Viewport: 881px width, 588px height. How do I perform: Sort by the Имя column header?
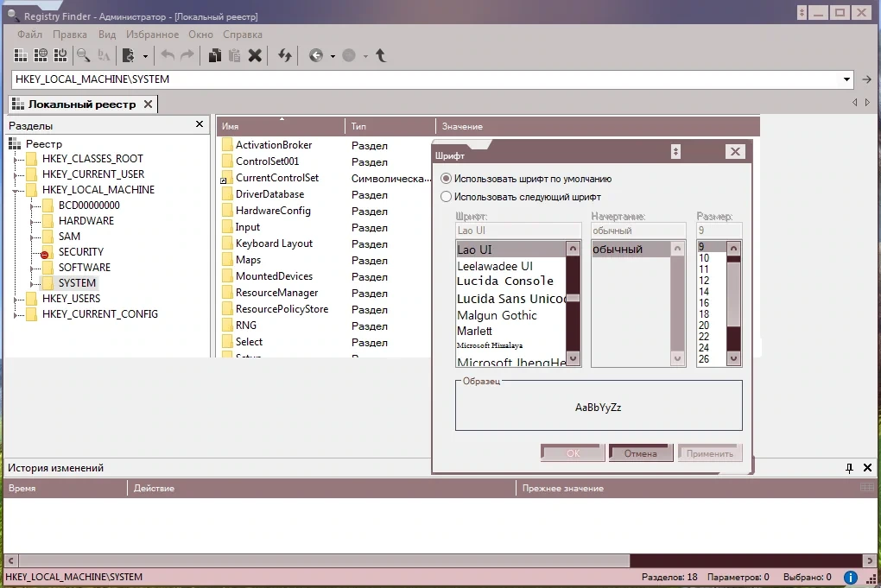(281, 126)
